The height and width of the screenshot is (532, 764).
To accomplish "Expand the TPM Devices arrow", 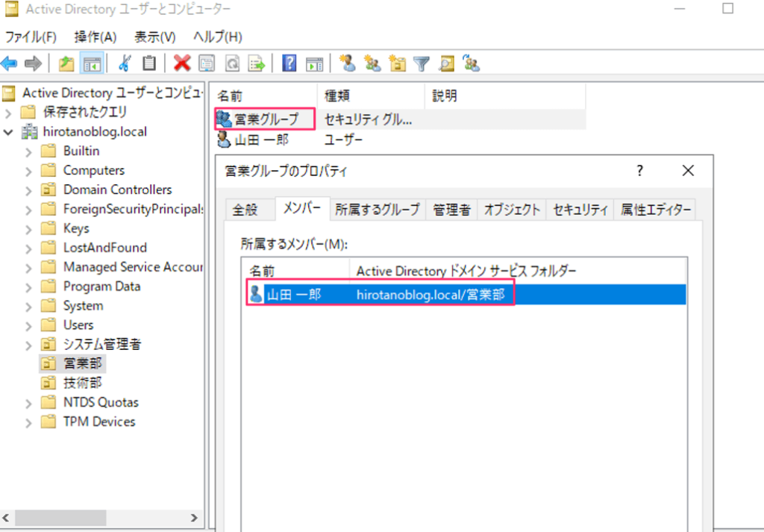I will [x=28, y=422].
